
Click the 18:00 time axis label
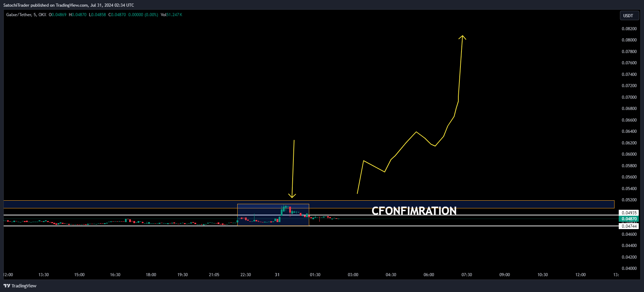click(x=151, y=275)
